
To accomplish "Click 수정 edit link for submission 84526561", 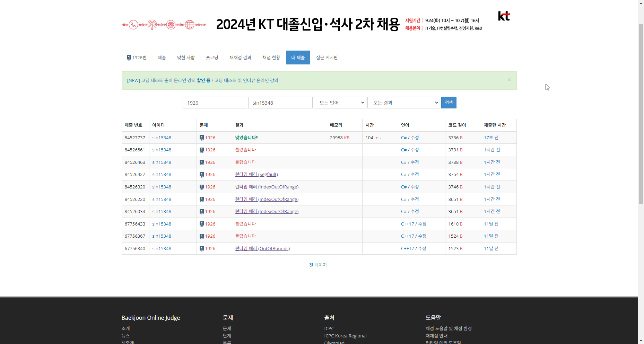I will (415, 150).
